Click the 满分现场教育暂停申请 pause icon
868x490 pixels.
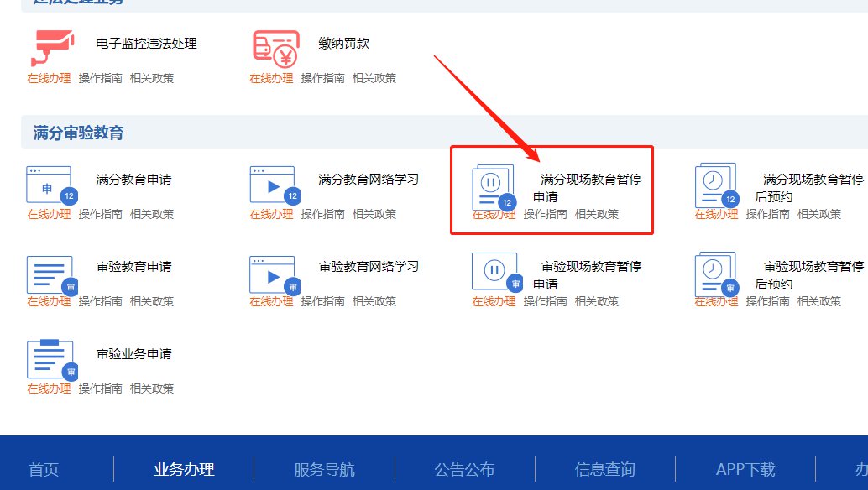pos(493,186)
